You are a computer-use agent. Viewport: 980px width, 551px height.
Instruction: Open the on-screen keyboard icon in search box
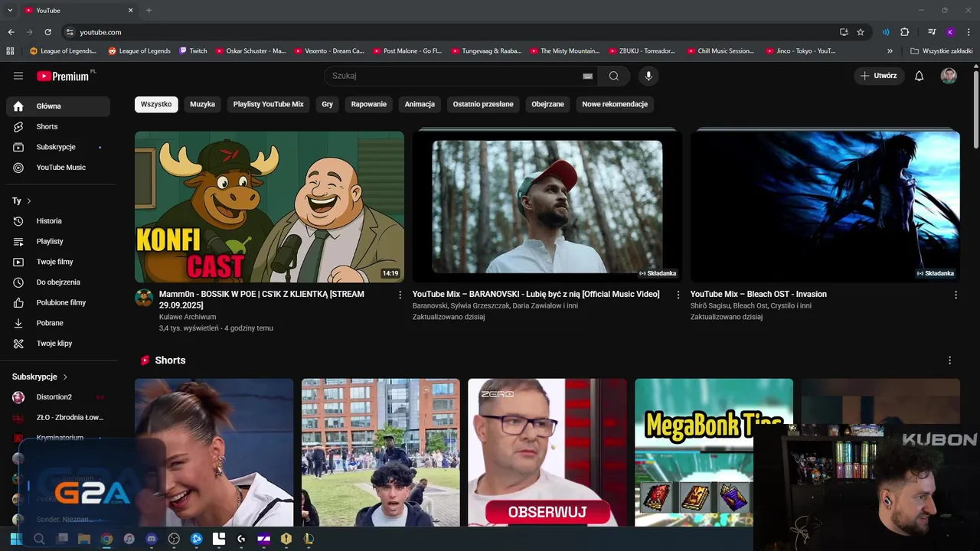point(587,76)
